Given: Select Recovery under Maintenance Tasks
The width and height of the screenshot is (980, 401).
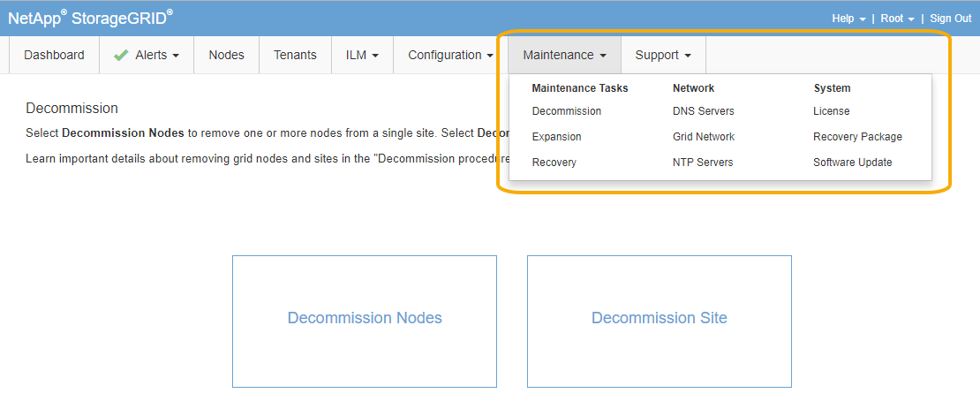Looking at the screenshot, I should pos(554,163).
